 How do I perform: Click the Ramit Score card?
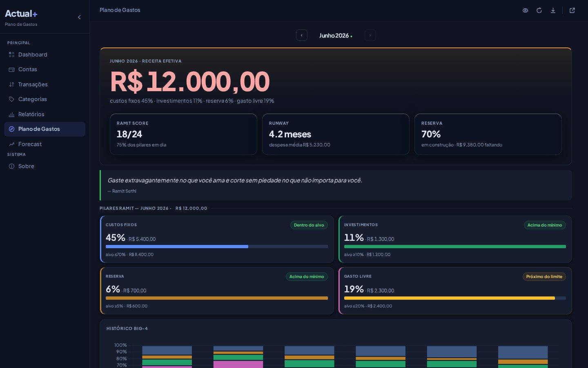[183, 134]
